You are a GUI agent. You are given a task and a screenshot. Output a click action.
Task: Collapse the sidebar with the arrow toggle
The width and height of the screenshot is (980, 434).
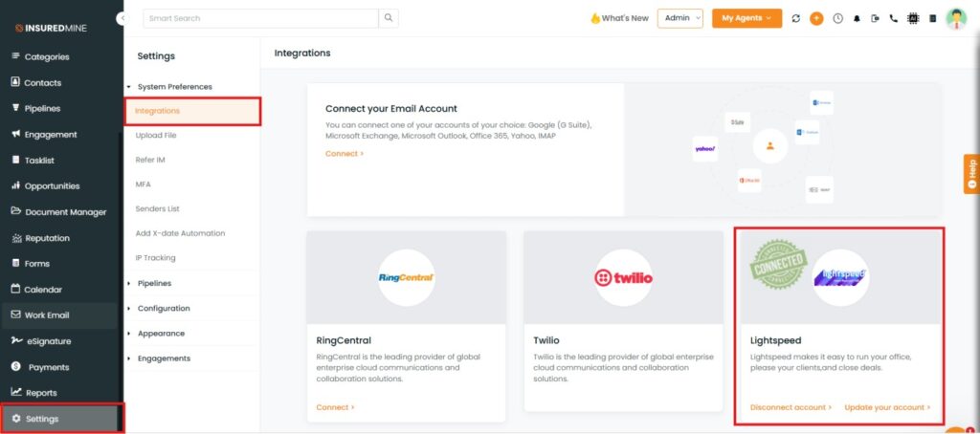click(x=122, y=19)
